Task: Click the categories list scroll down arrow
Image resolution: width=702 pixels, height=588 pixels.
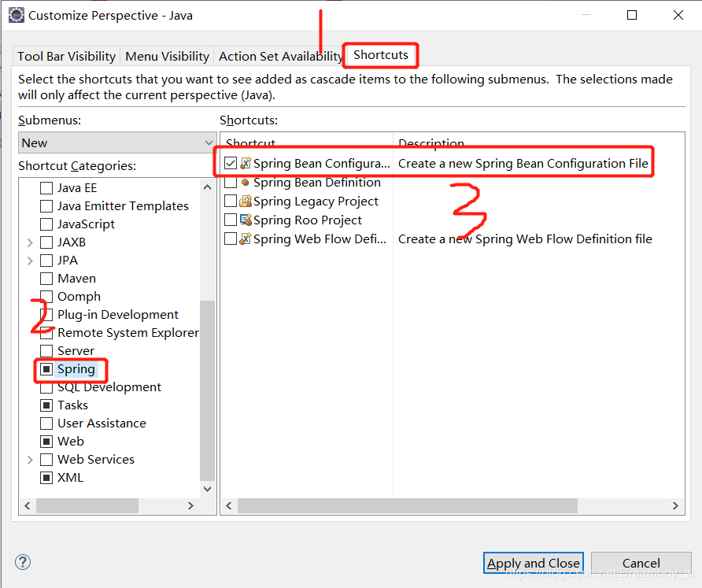Action: [x=207, y=489]
